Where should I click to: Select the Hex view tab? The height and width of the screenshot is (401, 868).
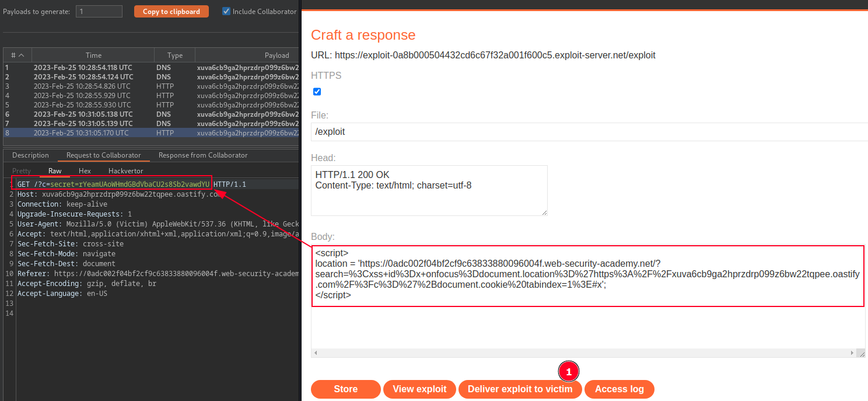pos(85,171)
